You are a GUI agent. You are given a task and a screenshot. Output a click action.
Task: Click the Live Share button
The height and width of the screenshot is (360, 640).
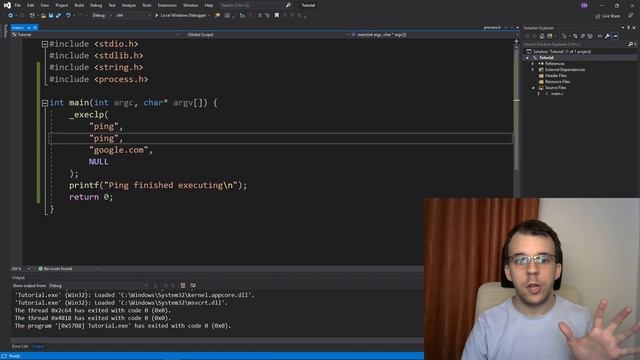607,16
